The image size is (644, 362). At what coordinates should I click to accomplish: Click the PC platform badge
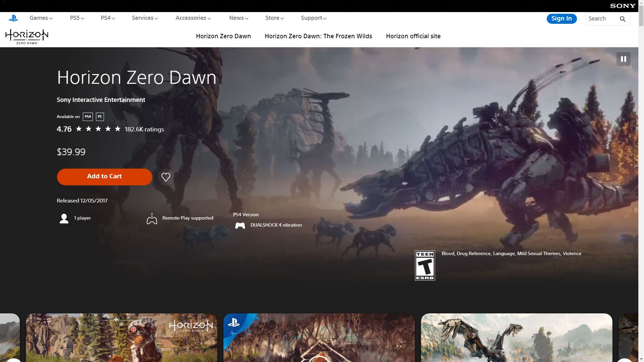(100, 117)
